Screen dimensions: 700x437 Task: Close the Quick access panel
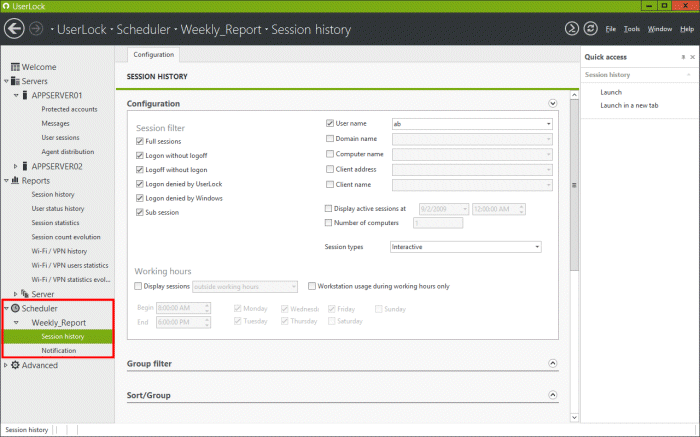tap(693, 57)
